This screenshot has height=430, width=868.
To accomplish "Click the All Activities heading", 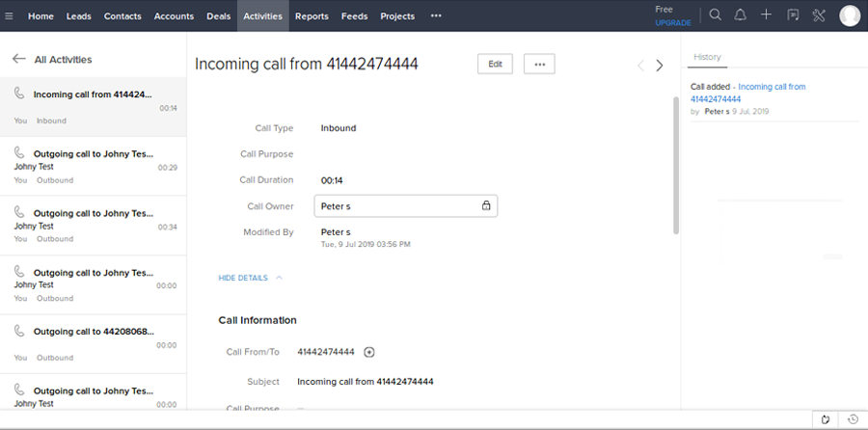I will point(63,59).
